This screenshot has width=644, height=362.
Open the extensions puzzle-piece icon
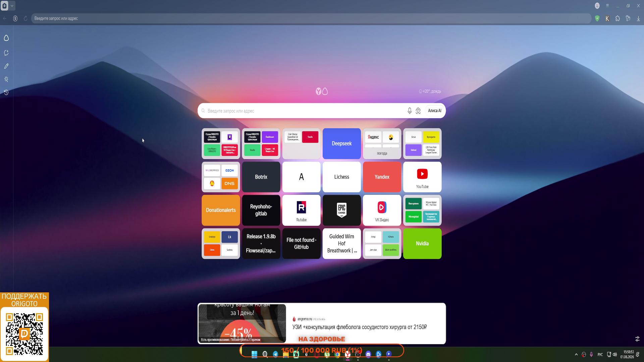pos(618,18)
